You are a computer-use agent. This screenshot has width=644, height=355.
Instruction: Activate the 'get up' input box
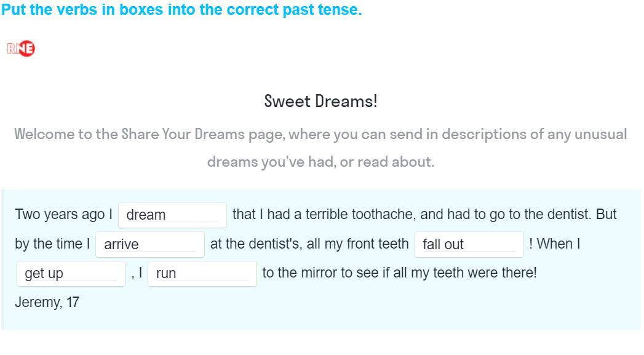click(71, 274)
